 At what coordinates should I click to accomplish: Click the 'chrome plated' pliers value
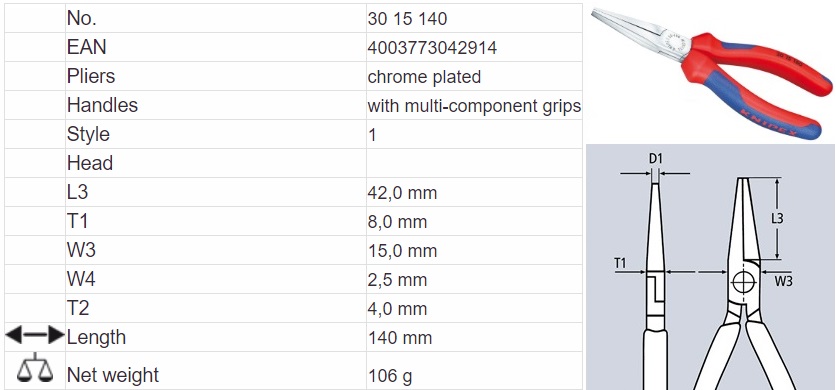click(424, 77)
